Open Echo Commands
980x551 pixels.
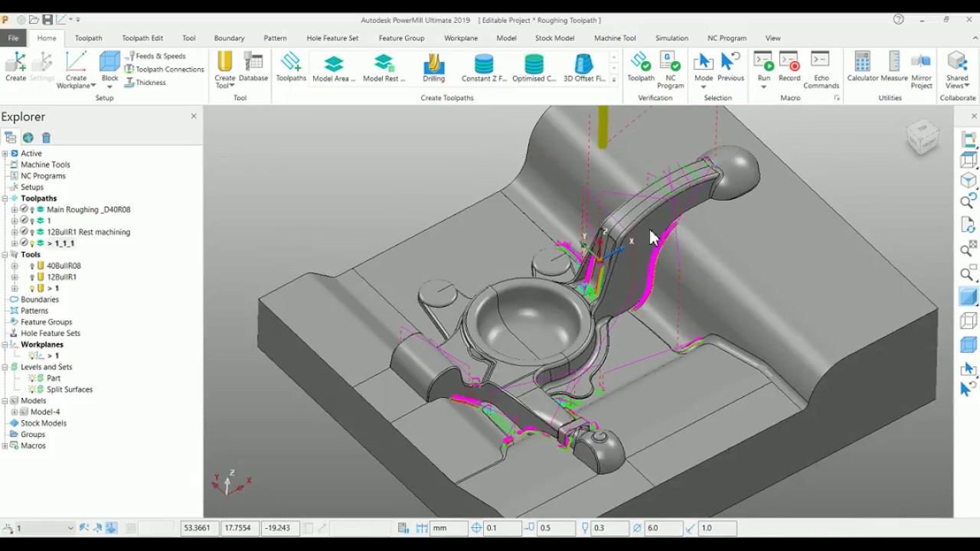pyautogui.click(x=821, y=70)
